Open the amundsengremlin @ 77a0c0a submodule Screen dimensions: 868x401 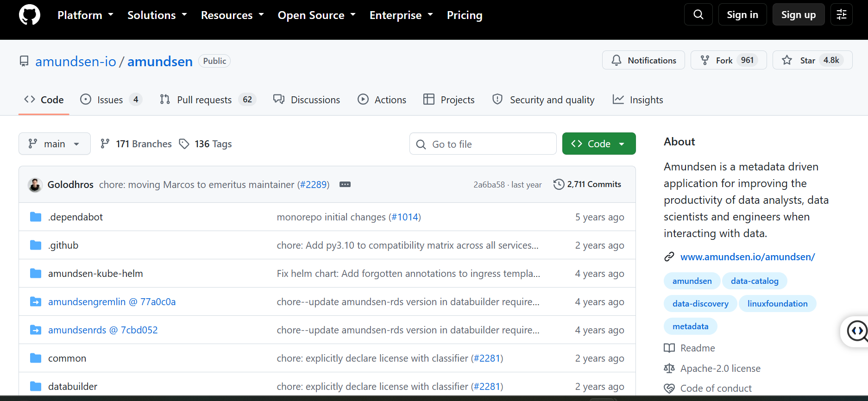click(112, 301)
